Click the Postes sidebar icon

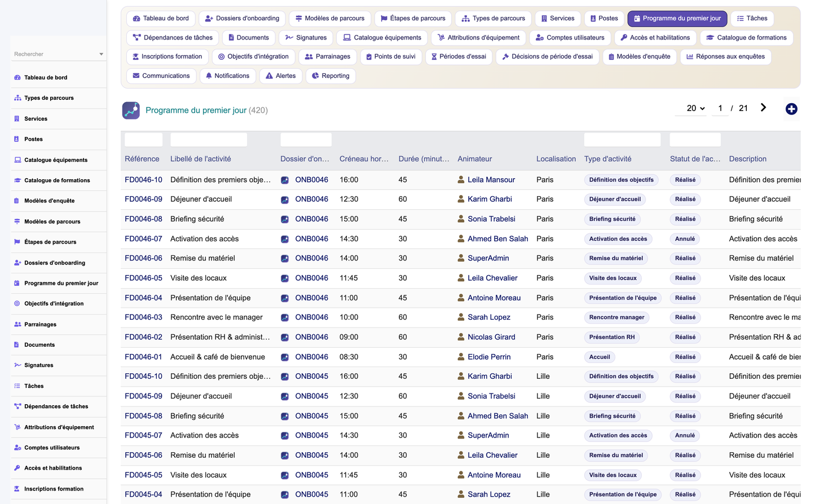17,139
